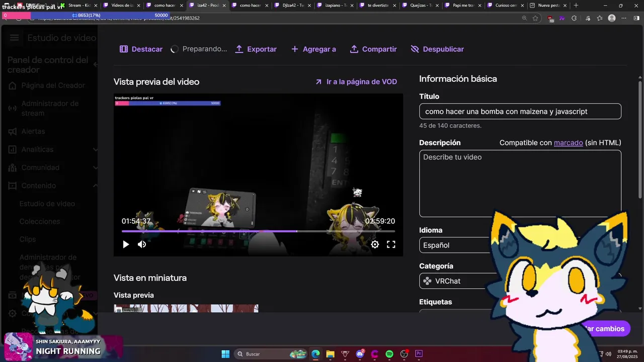Open the Windows Start menu
The image size is (644, 362).
pyautogui.click(x=225, y=354)
